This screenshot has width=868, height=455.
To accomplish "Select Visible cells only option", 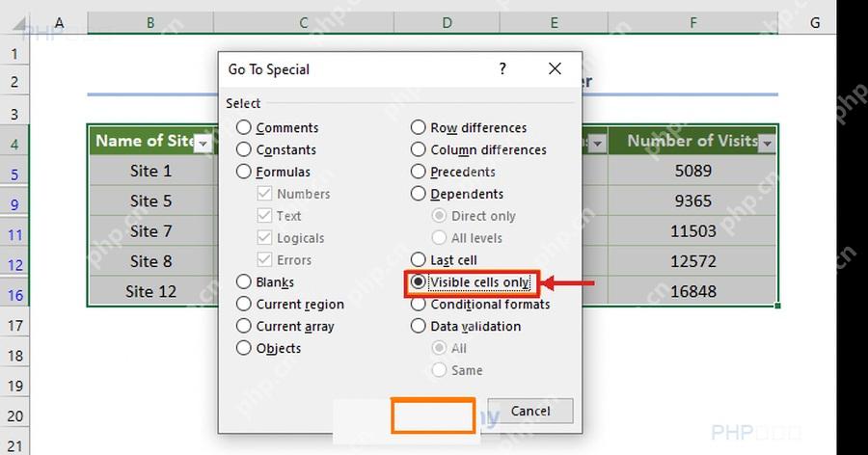I will coord(471,282).
